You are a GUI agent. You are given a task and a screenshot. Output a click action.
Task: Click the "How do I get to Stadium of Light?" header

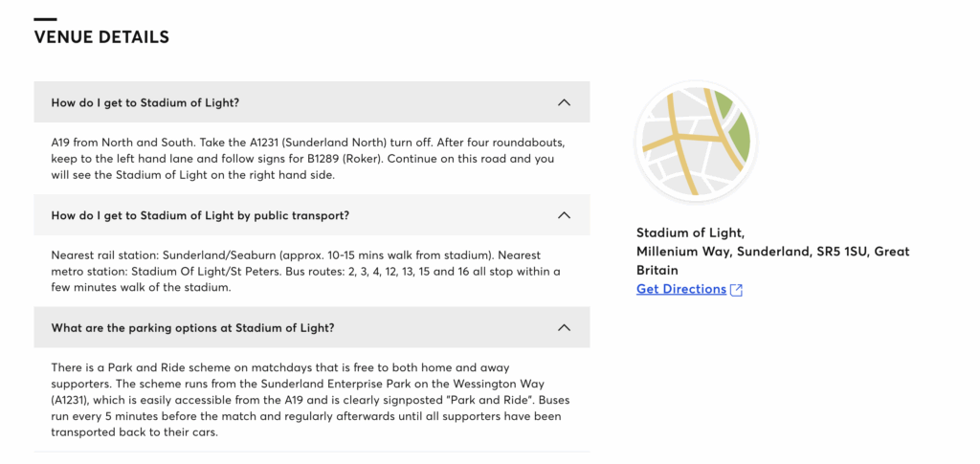(312, 101)
